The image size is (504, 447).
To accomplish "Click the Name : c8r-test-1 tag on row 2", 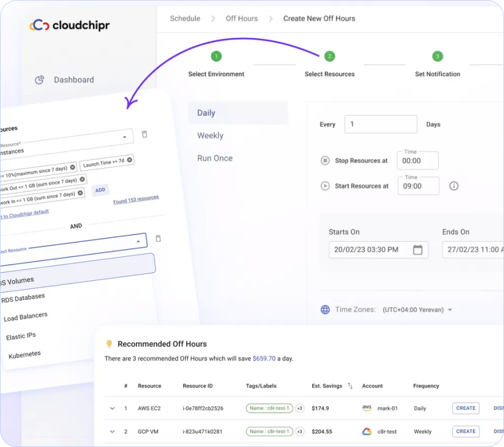I will click(x=269, y=432).
